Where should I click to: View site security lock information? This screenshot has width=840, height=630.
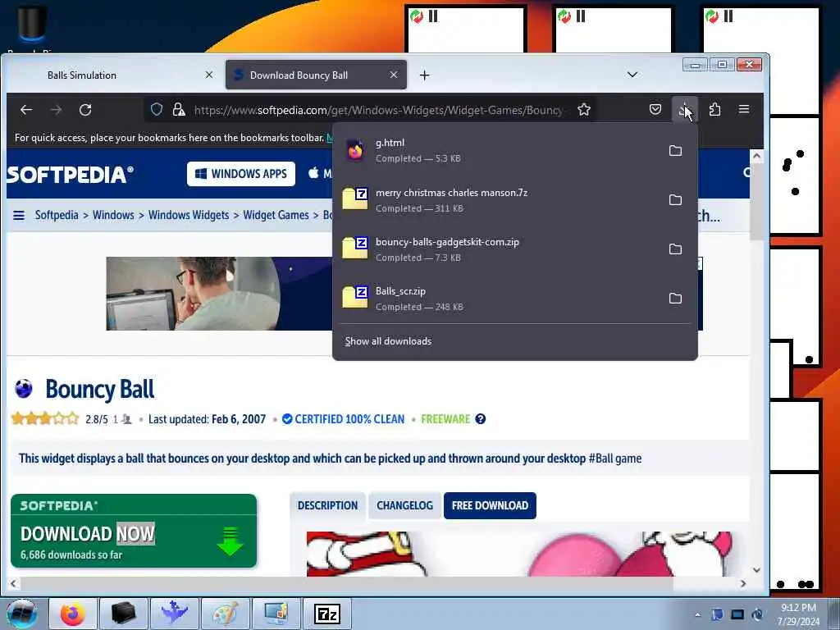pos(179,110)
